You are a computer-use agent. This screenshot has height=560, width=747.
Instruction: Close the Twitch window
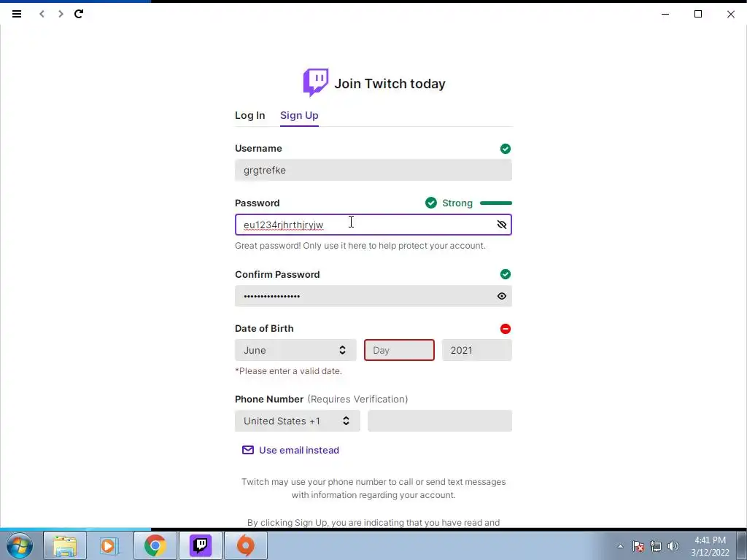click(731, 14)
